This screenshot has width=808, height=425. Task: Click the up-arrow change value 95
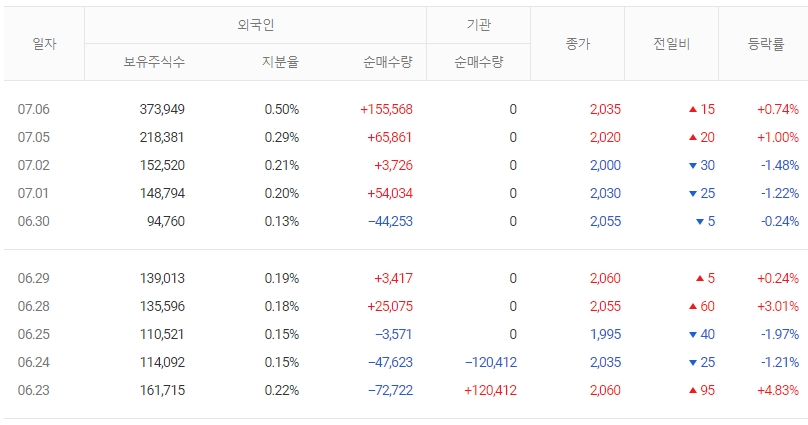(702, 390)
